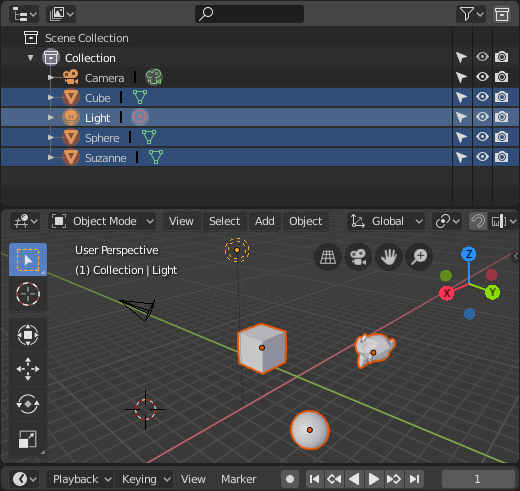Choose the Transform tool in toolbar

(x=28, y=335)
